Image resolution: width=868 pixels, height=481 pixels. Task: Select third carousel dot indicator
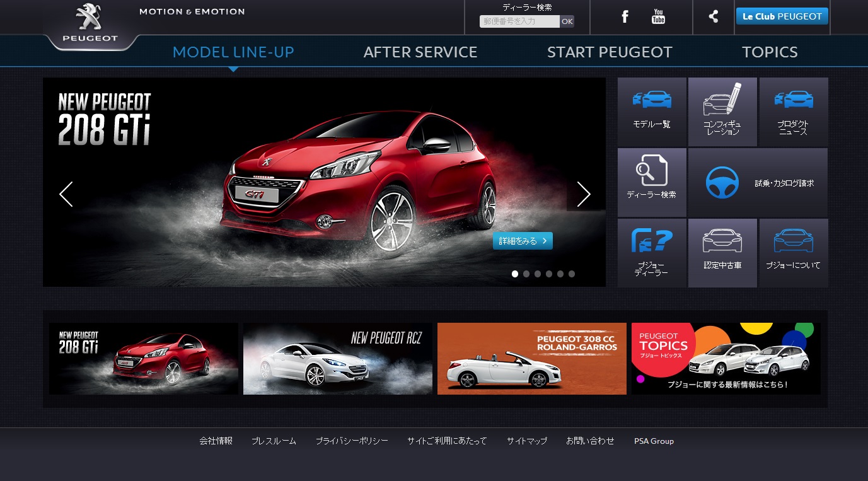coord(538,274)
